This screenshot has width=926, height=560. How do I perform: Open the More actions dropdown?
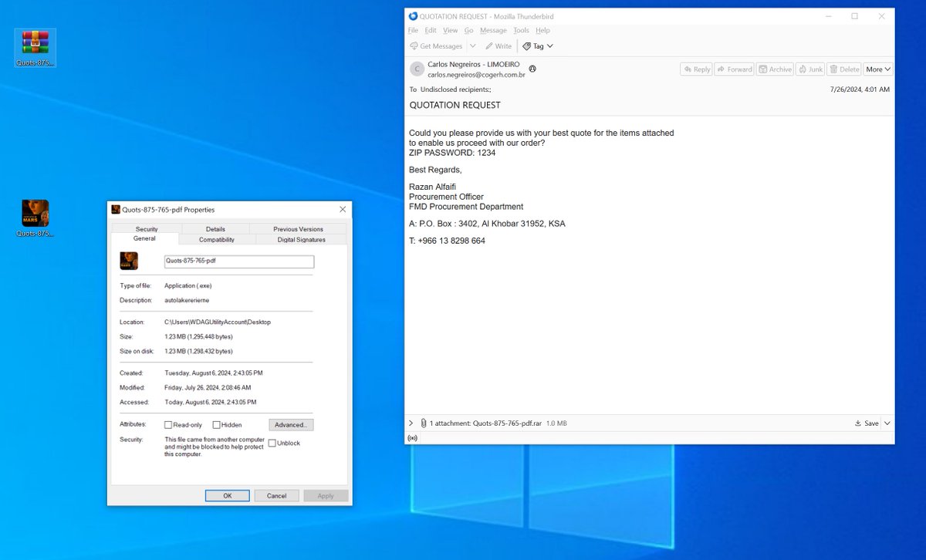(x=877, y=69)
